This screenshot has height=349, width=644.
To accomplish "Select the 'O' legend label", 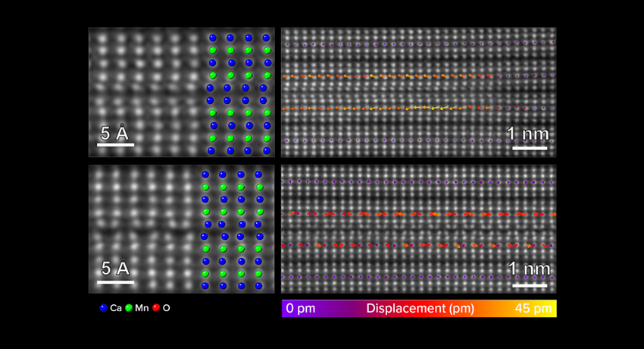I will 167,308.
